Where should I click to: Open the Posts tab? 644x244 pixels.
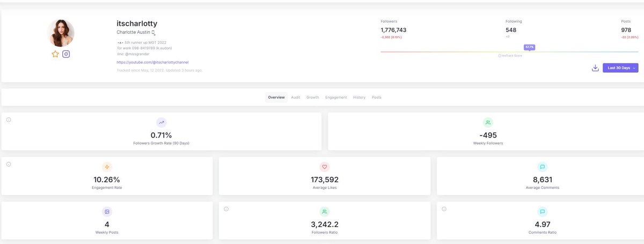(377, 97)
